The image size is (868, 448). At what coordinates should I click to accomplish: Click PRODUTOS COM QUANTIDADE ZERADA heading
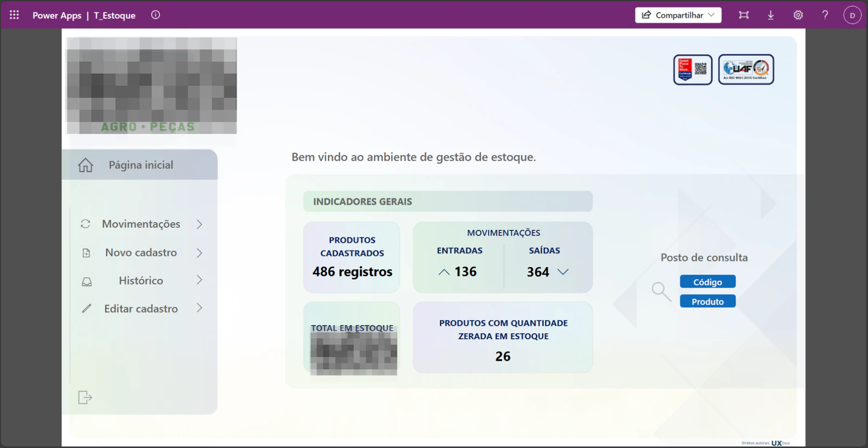tap(503, 330)
